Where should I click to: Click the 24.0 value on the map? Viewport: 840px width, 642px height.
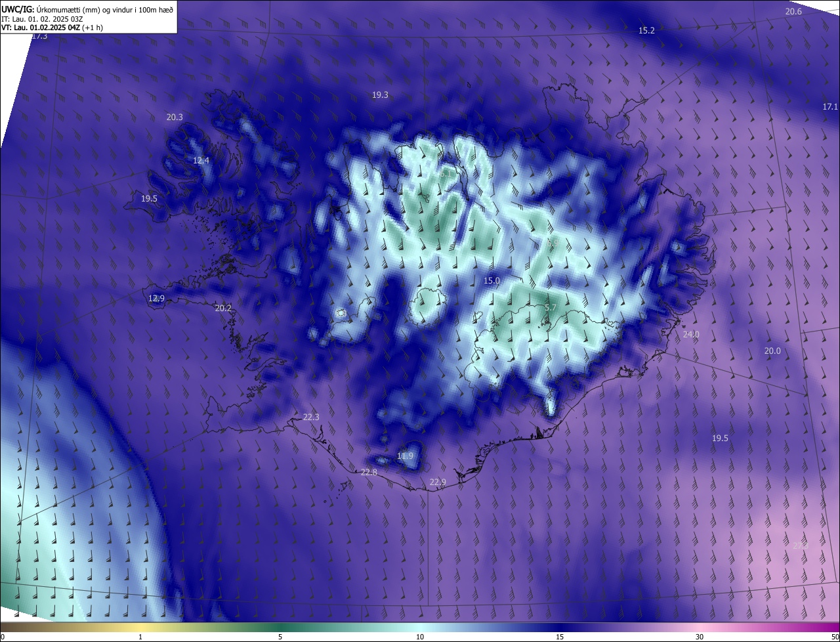pyautogui.click(x=691, y=335)
